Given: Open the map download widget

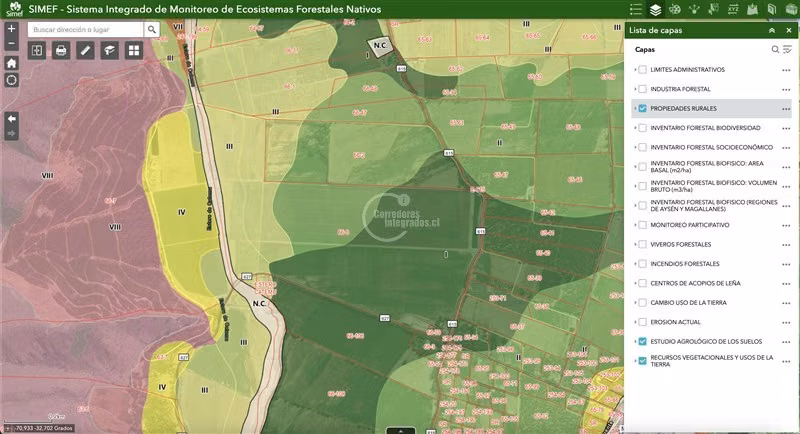Looking at the screenshot, I should coord(752,9).
